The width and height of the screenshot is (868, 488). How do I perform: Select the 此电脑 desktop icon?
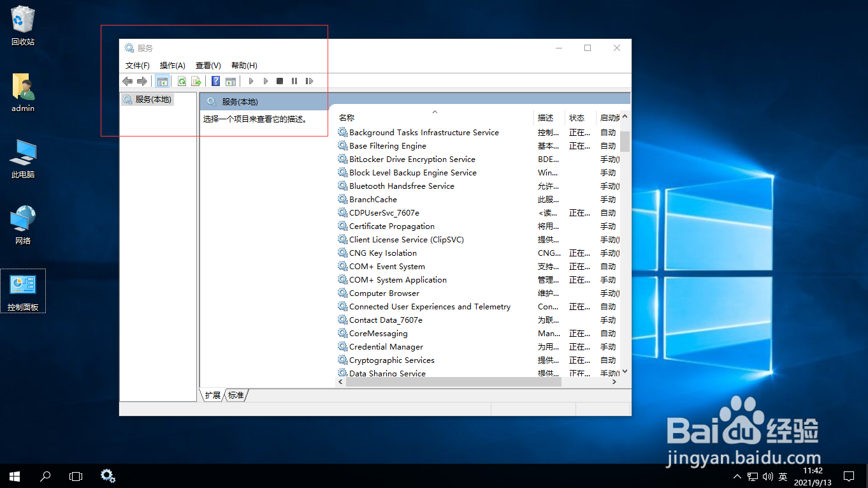tap(23, 159)
